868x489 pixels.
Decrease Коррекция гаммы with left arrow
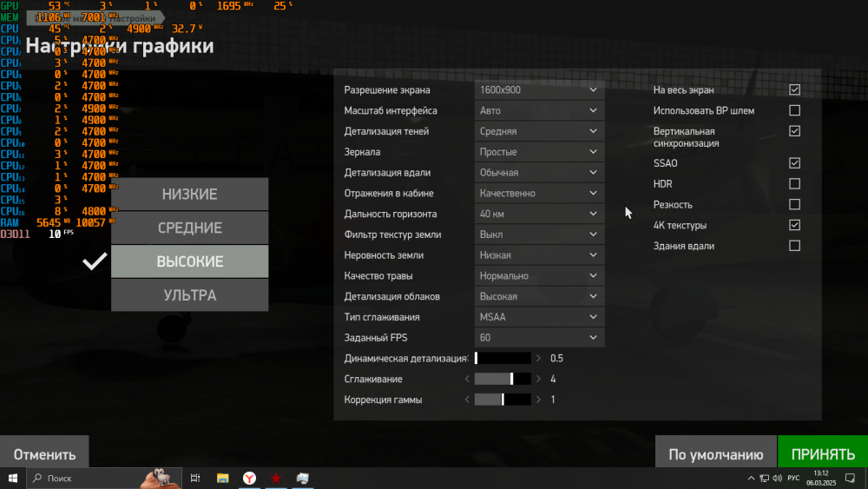[467, 400]
